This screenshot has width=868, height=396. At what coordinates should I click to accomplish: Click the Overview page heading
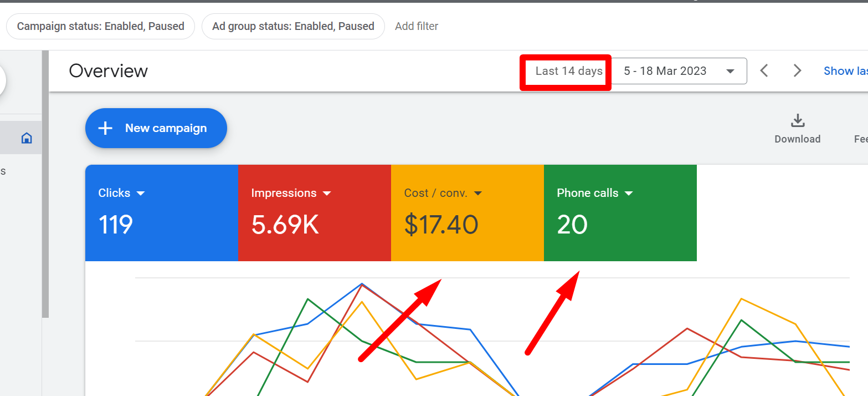pyautogui.click(x=109, y=71)
